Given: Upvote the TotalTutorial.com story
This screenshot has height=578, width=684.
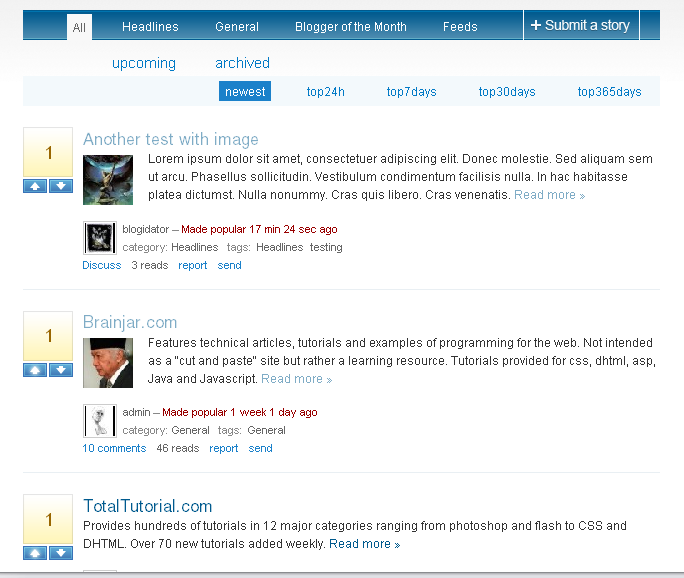Looking at the screenshot, I should pyautogui.click(x=35, y=553).
